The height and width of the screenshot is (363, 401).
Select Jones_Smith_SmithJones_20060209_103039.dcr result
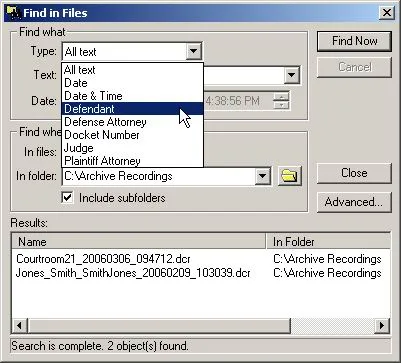click(133, 273)
